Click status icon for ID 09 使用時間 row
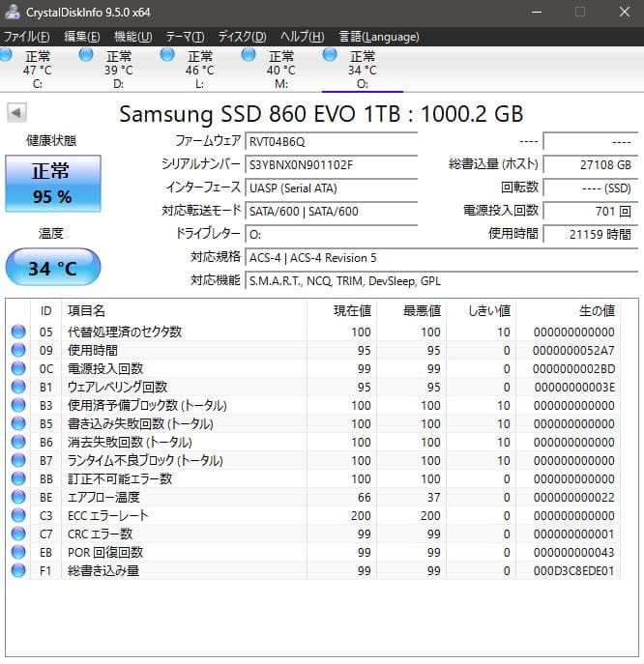The width and height of the screenshot is (644, 664). 18,350
